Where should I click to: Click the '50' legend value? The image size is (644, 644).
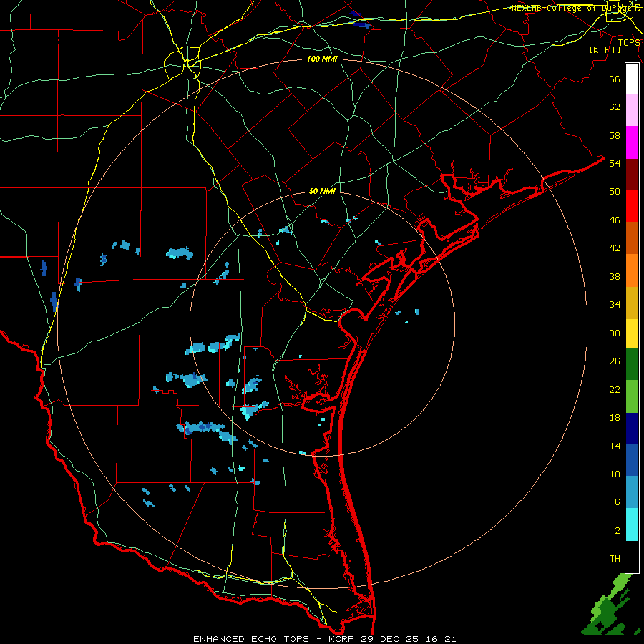pos(615,192)
